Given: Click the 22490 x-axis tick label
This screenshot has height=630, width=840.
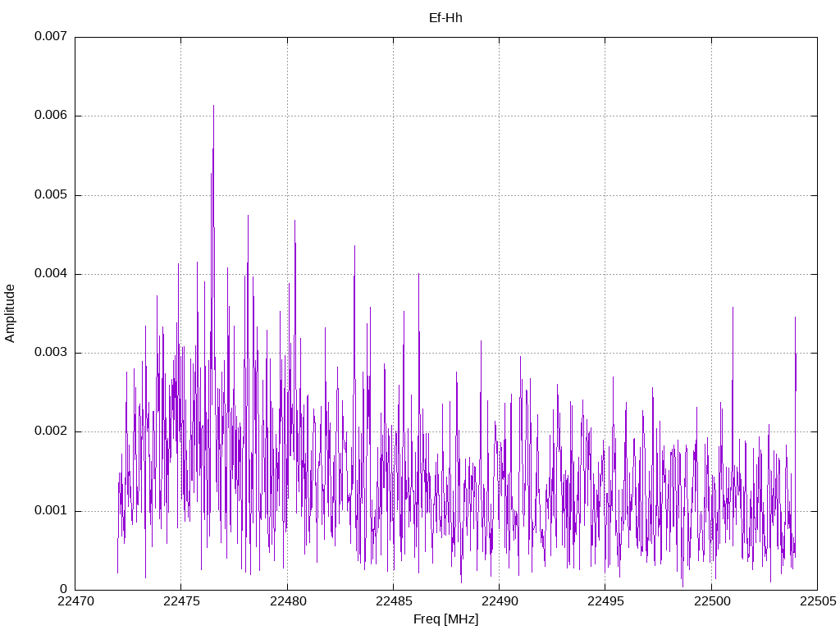Looking at the screenshot, I should coord(500,601).
